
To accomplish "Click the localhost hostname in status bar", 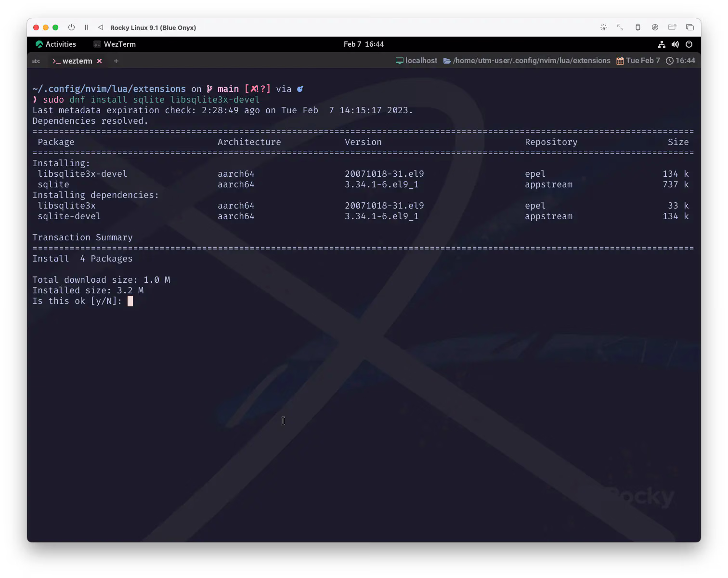I will [x=416, y=61].
